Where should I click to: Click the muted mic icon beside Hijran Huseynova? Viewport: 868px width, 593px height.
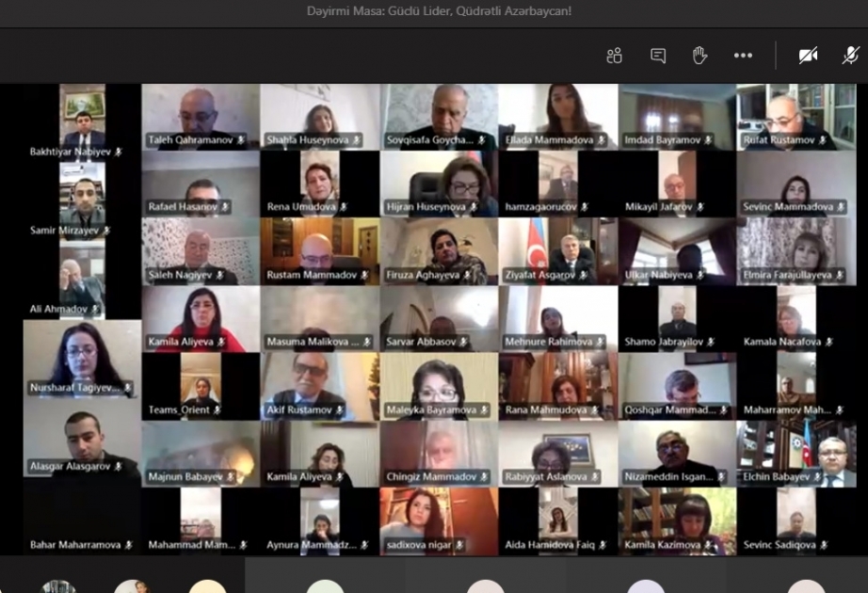click(x=474, y=207)
